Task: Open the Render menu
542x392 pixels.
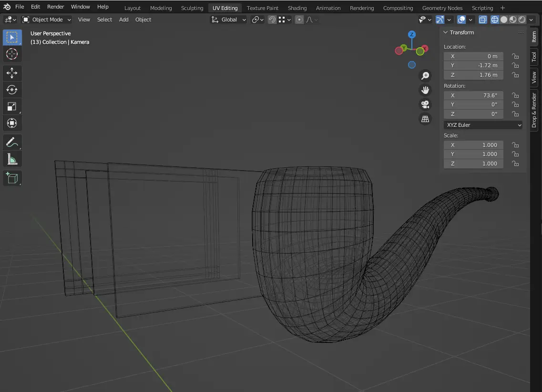Action: [55, 7]
